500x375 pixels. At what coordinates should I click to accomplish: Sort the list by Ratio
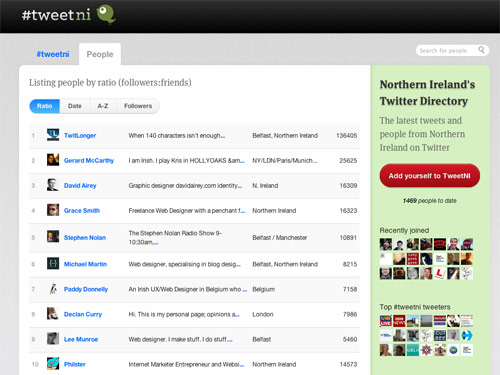pyautogui.click(x=45, y=106)
